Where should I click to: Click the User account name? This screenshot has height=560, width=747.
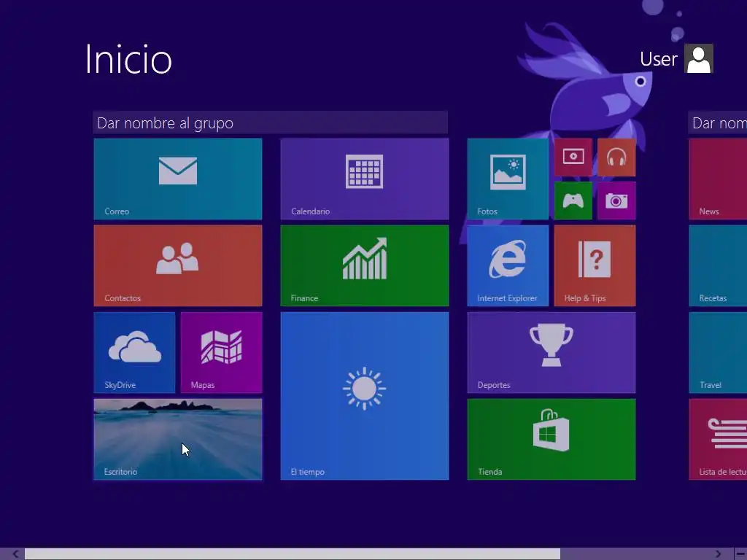coord(659,59)
